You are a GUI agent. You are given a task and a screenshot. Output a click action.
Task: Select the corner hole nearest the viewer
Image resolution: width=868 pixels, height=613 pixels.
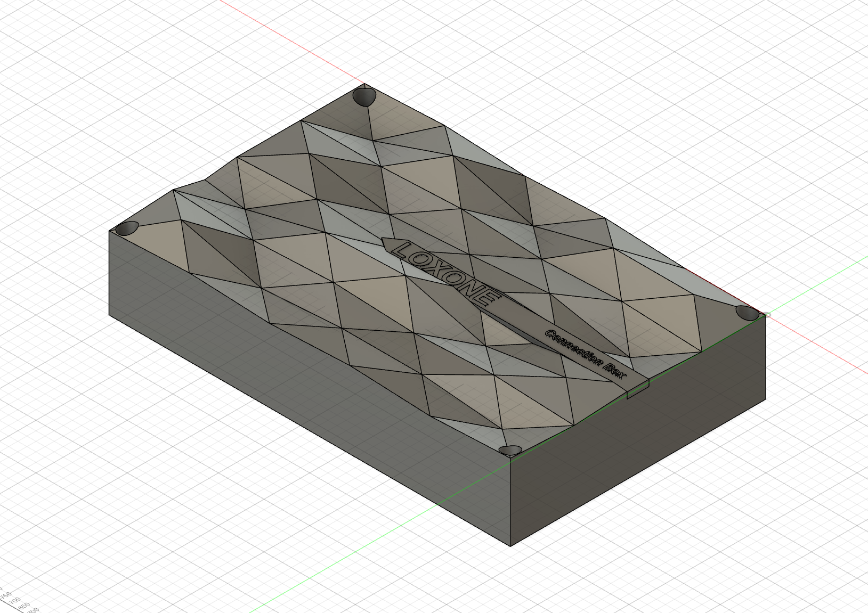511,450
